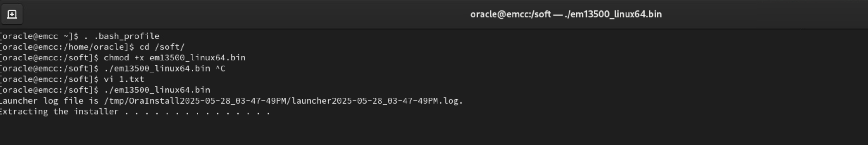Screen dimensions: 868x145
Task: Click the 'vi 1.txt' command
Action: (x=124, y=79)
